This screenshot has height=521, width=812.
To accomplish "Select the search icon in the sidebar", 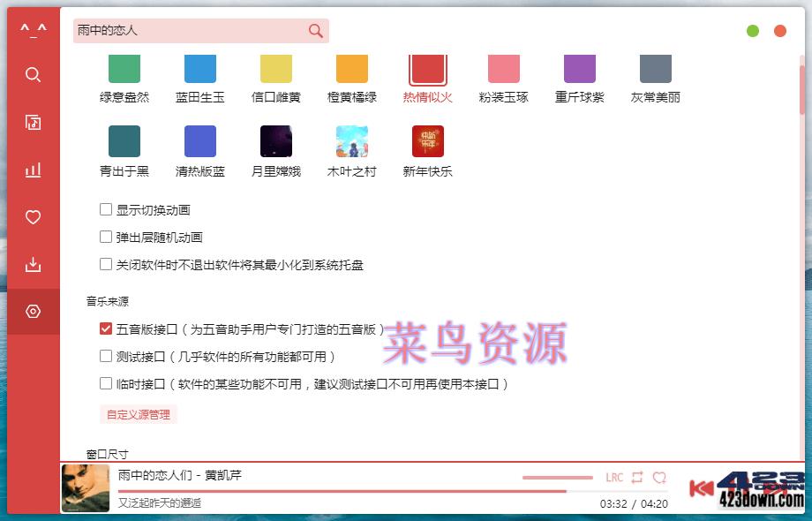I will pyautogui.click(x=33, y=74).
